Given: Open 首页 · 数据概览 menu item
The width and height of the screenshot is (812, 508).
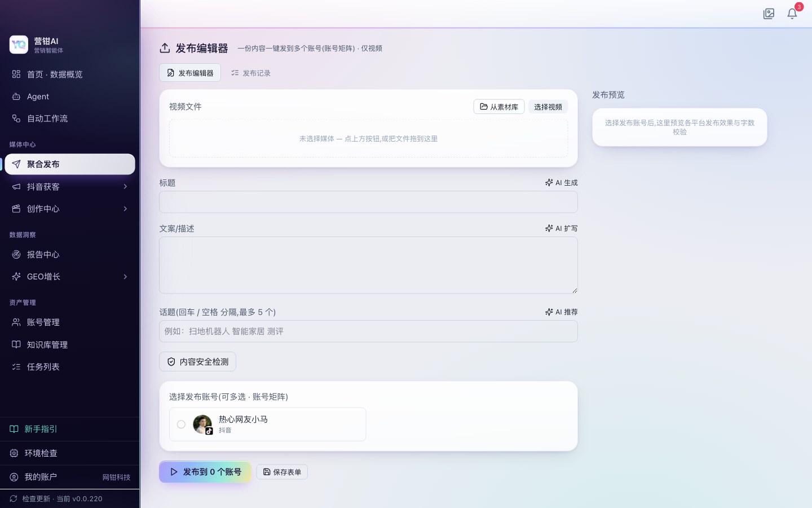Looking at the screenshot, I should click(70, 74).
